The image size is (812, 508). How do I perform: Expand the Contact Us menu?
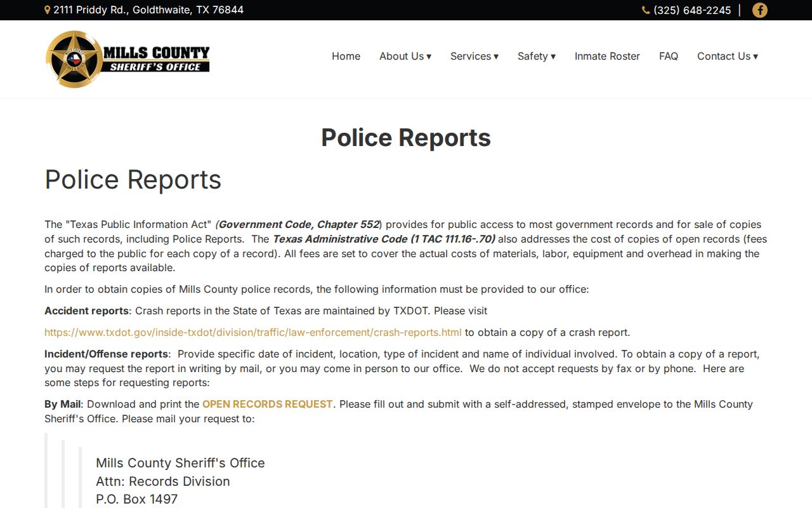pyautogui.click(x=728, y=56)
